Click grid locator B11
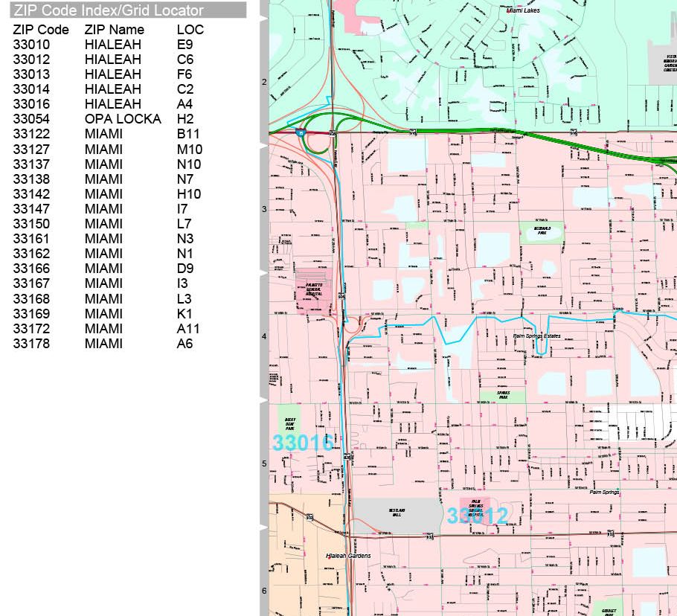Image resolution: width=677 pixels, height=616 pixels. pos(187,134)
